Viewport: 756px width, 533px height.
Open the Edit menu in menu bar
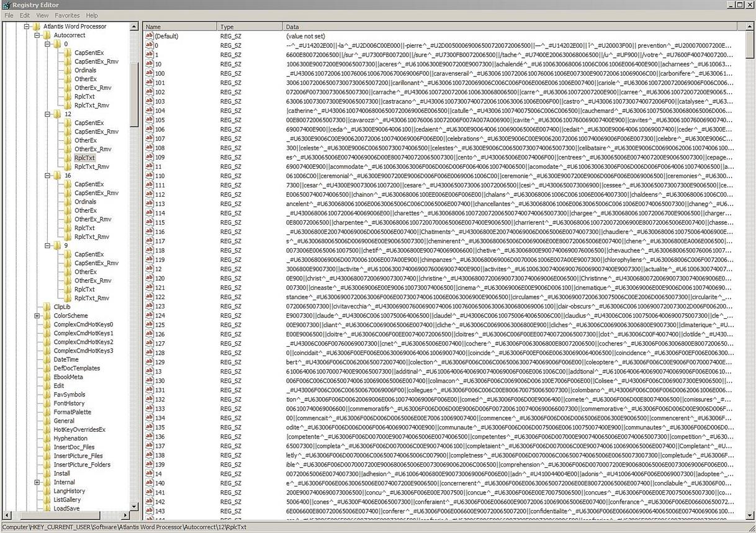pos(25,15)
